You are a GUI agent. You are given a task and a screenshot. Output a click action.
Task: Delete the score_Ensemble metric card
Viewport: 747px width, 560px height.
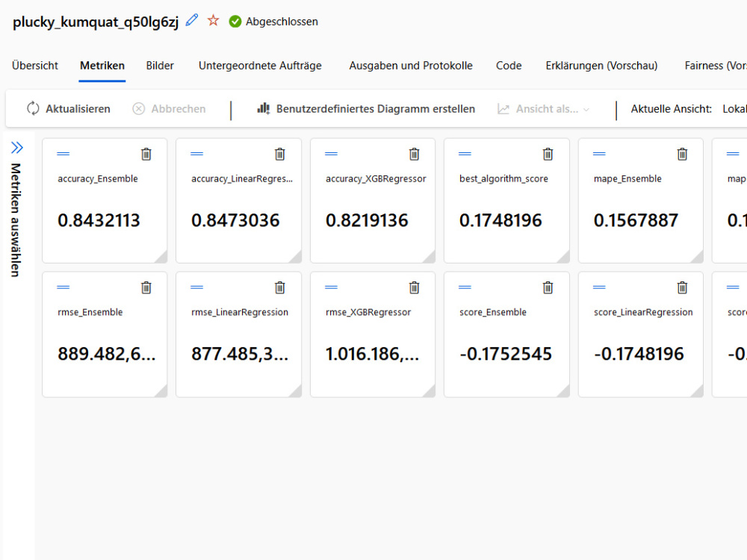pyautogui.click(x=548, y=287)
